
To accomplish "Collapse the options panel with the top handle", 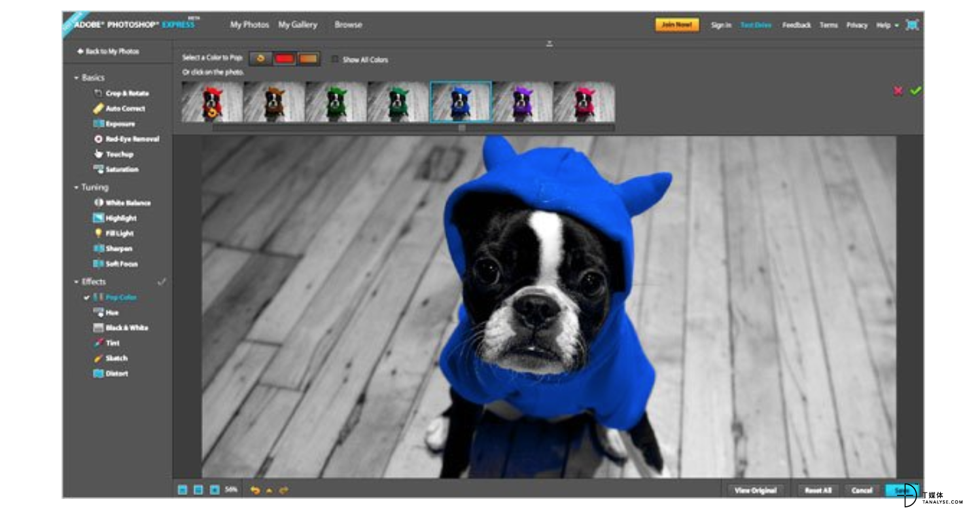I will click(x=550, y=43).
